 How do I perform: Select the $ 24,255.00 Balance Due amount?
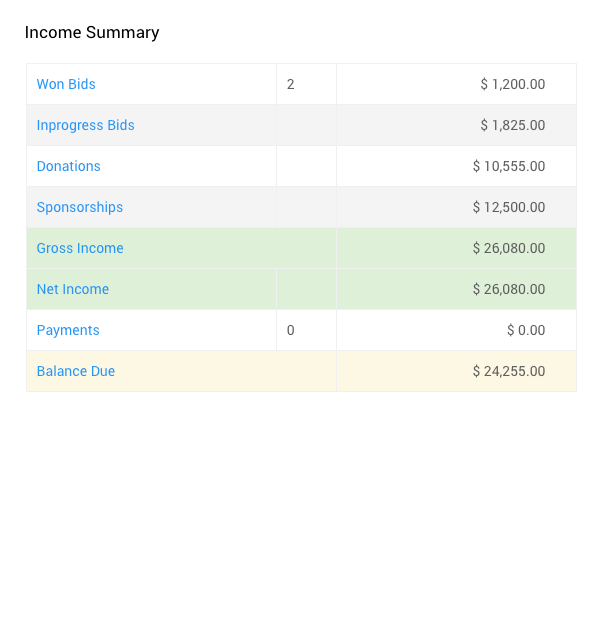pyautogui.click(x=509, y=371)
